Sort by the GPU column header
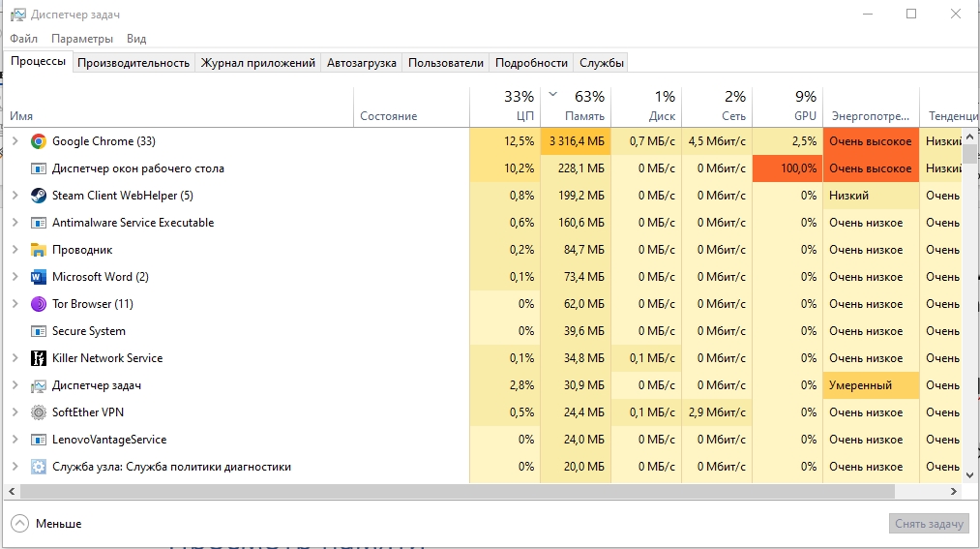 pos(787,107)
